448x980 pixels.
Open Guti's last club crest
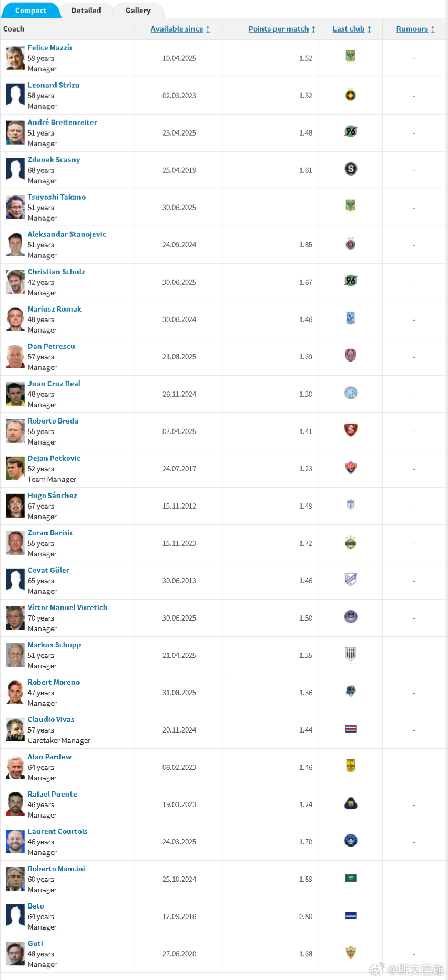coord(351,952)
